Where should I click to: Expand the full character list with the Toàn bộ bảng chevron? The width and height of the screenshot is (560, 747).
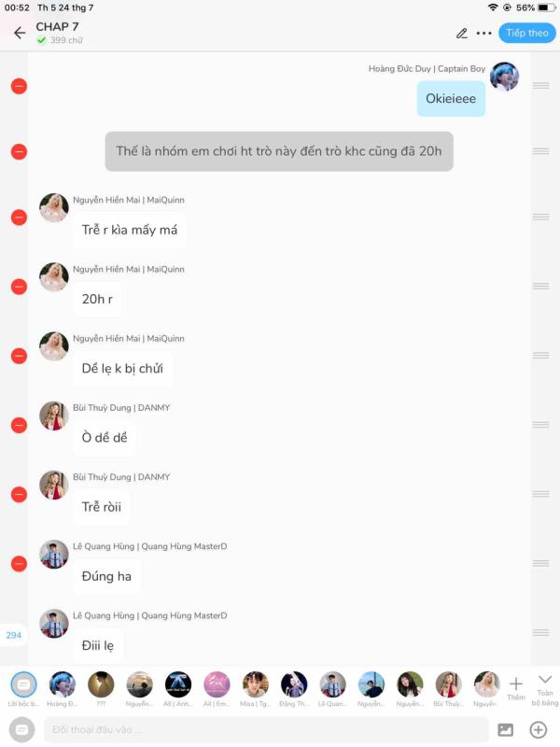[545, 689]
